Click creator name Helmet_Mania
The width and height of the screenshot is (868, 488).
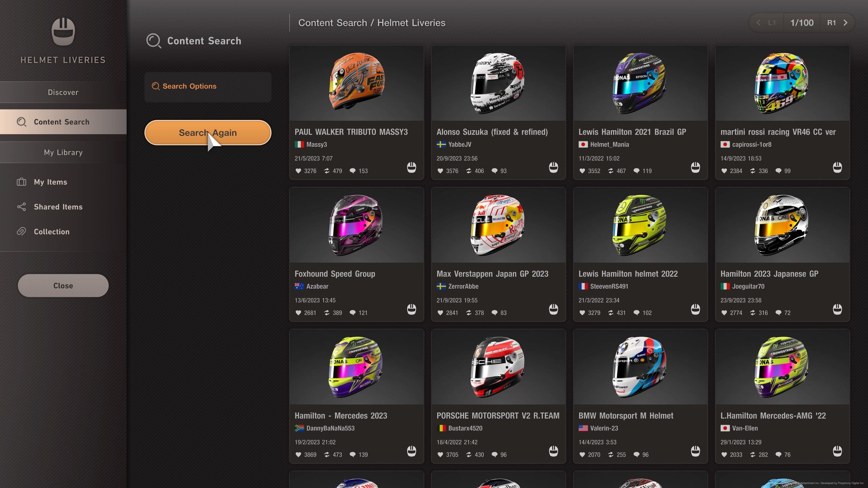pyautogui.click(x=609, y=145)
